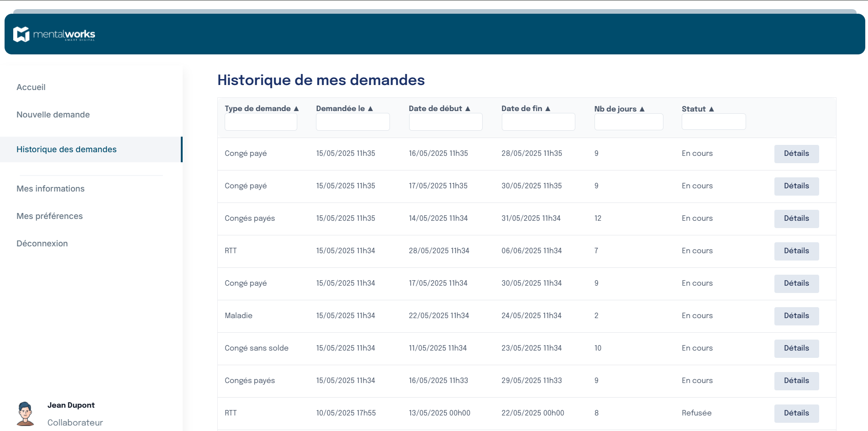Open Mes préférences in the sidebar
Image resolution: width=868 pixels, height=431 pixels.
[x=50, y=216]
